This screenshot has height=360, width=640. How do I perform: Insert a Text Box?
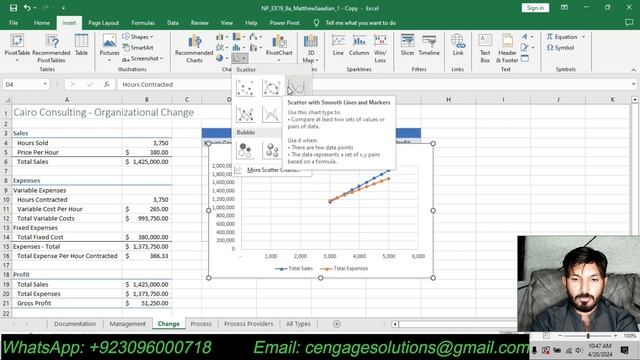pos(485,48)
